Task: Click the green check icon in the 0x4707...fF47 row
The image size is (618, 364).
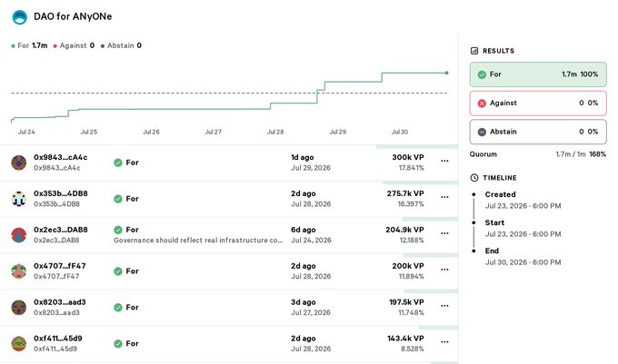Action: 118,271
